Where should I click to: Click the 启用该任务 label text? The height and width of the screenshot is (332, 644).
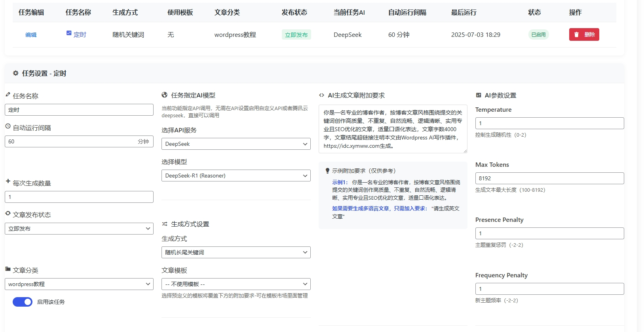(51, 302)
